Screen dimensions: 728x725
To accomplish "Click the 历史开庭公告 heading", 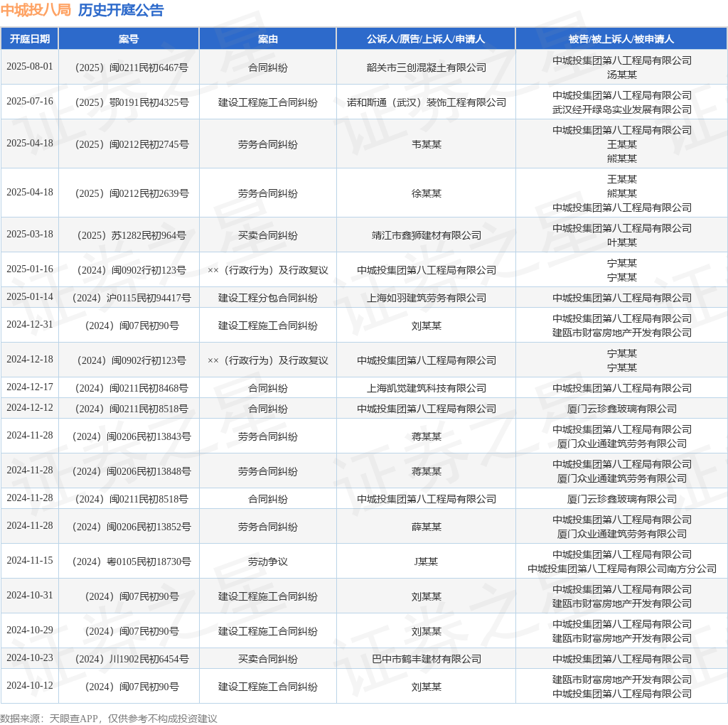I will pyautogui.click(x=121, y=10).
